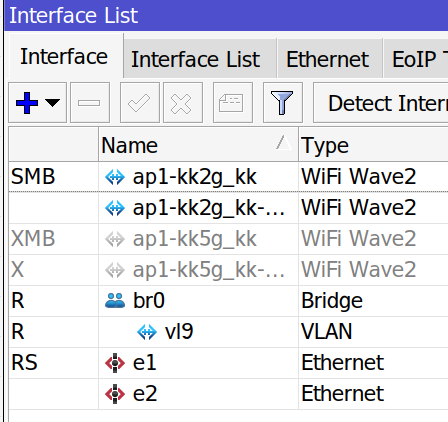Click the VLAN icon next to vl9
Image resolution: width=448 pixels, height=422 pixels.
[x=147, y=332]
